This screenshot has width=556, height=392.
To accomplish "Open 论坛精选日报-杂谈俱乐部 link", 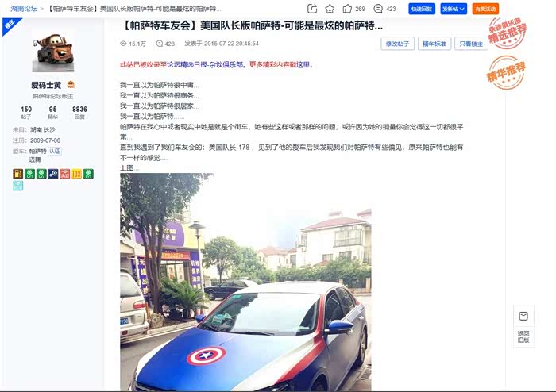I will pos(205,64).
